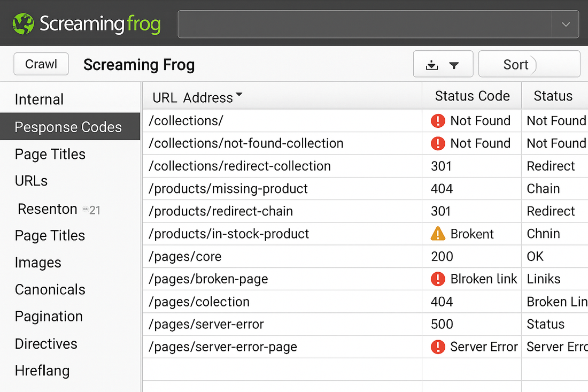Sort by URL Address column arrow
Viewport: 588px width, 392px height.
[x=239, y=95]
